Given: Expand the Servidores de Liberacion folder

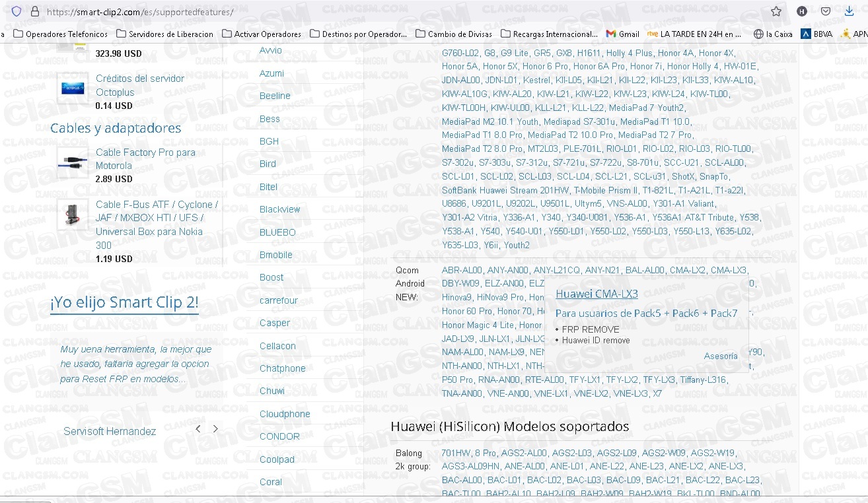Looking at the screenshot, I should [x=164, y=34].
